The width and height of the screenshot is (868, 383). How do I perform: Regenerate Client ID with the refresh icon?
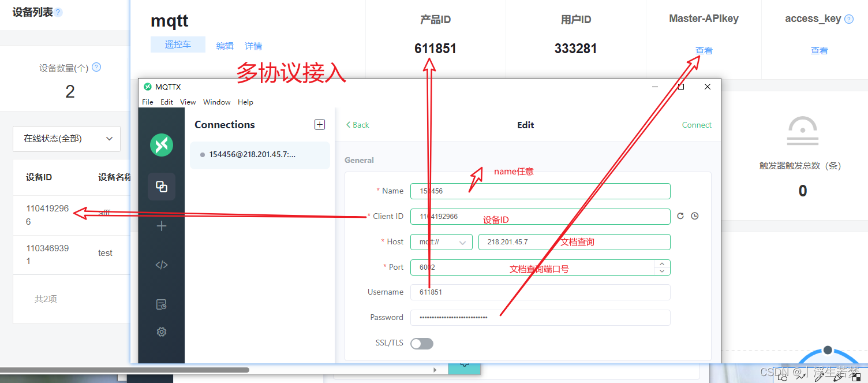pyautogui.click(x=680, y=216)
